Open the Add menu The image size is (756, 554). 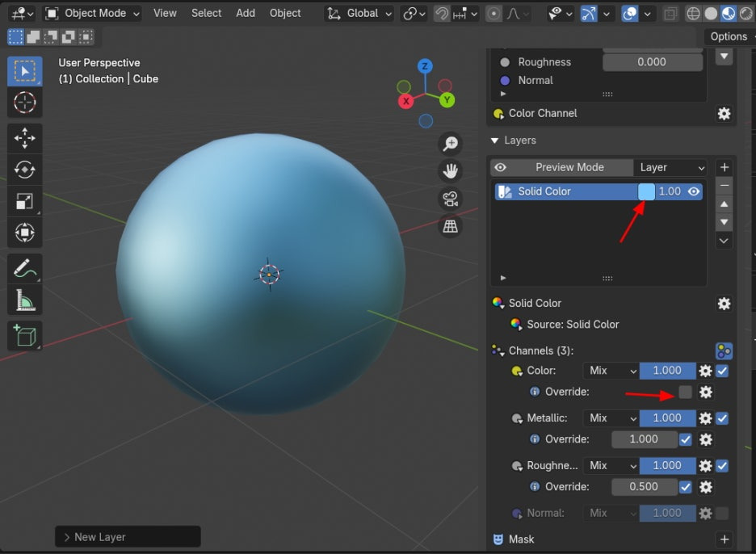[x=246, y=14]
